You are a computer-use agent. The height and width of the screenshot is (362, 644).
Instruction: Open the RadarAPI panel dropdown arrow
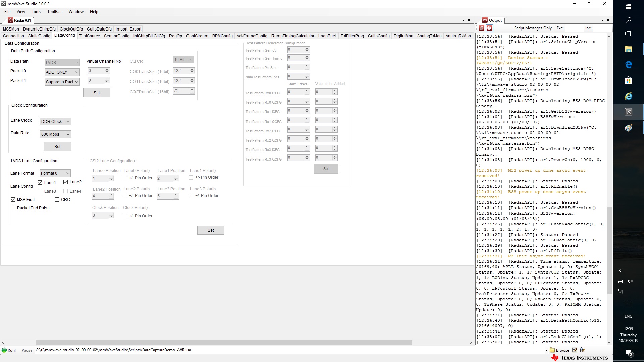(x=463, y=20)
